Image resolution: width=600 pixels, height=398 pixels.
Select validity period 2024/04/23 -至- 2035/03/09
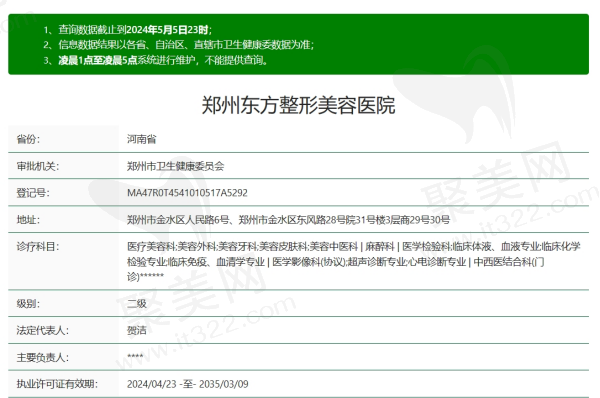188,384
